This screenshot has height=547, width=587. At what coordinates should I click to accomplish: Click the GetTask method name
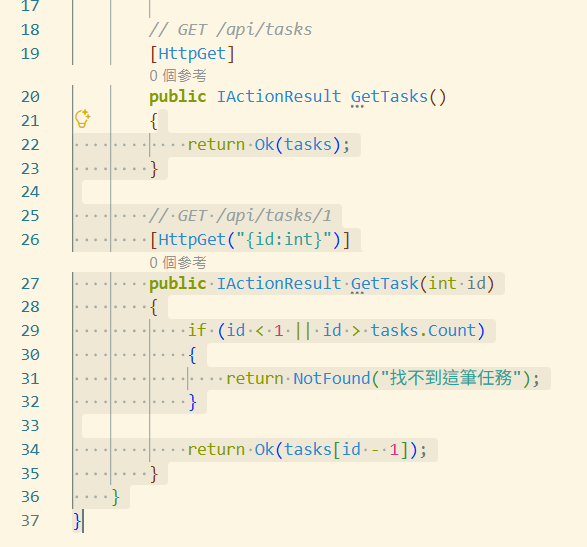[384, 284]
